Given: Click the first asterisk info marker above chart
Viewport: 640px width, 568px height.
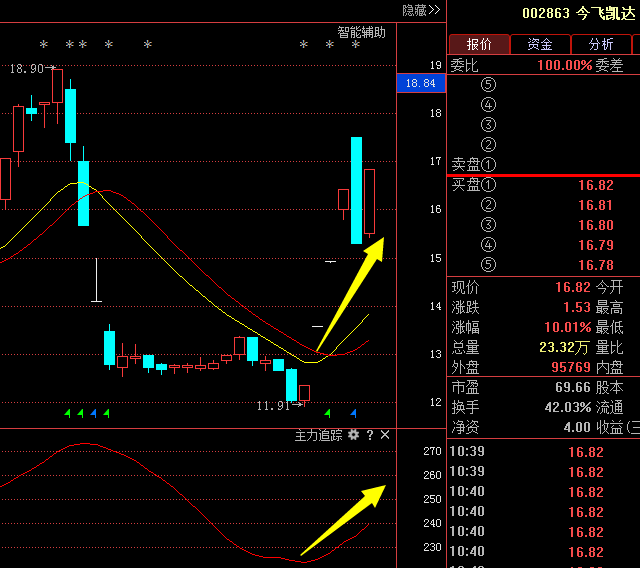Looking at the screenshot, I should click(44, 44).
